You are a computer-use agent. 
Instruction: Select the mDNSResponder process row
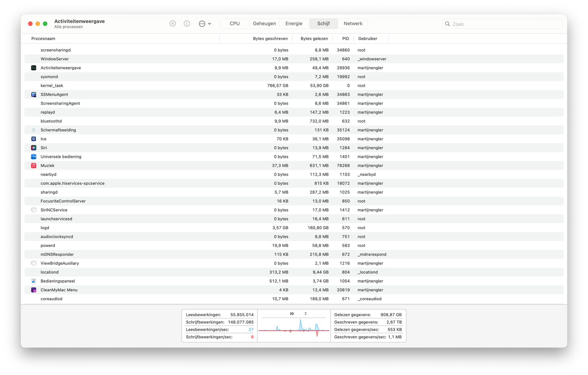coord(294,254)
